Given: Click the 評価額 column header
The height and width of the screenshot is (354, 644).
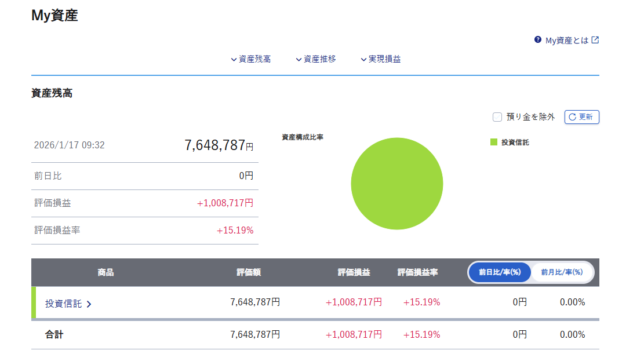Looking at the screenshot, I should coord(249,272).
